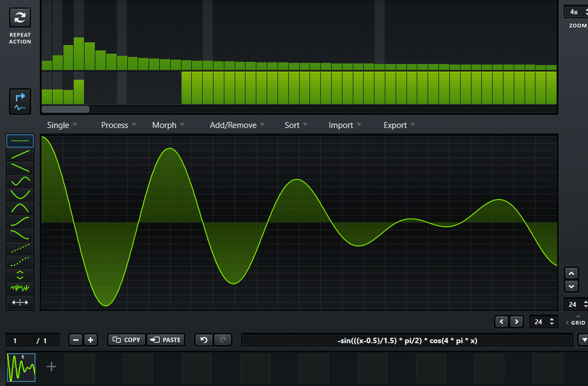Select the horizontal stretch arrows tool

tap(20, 303)
